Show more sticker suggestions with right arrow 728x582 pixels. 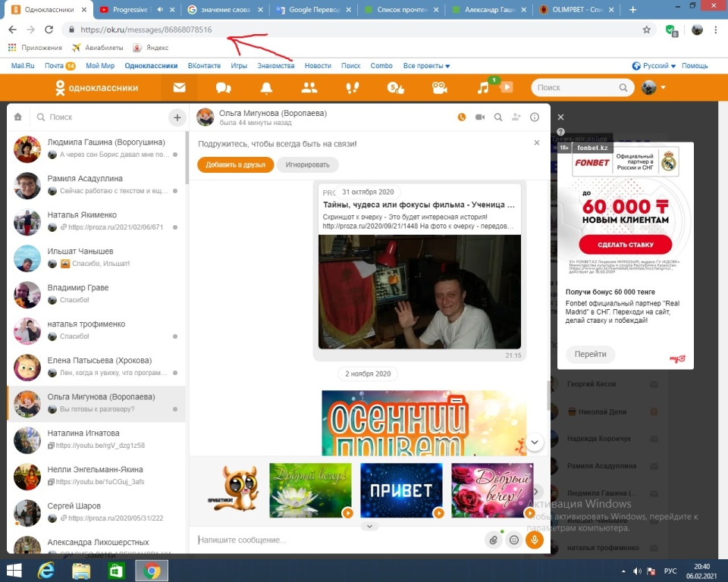click(537, 491)
